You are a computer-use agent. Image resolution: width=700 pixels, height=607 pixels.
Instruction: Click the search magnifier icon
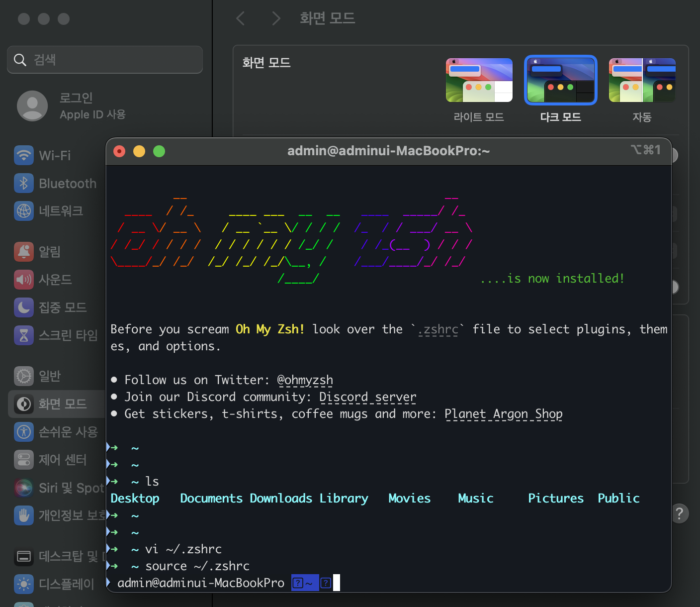[20, 60]
